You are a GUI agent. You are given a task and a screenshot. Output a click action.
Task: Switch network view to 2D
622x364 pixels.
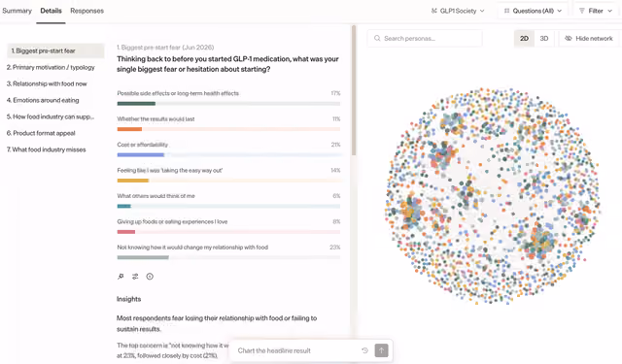coord(524,39)
